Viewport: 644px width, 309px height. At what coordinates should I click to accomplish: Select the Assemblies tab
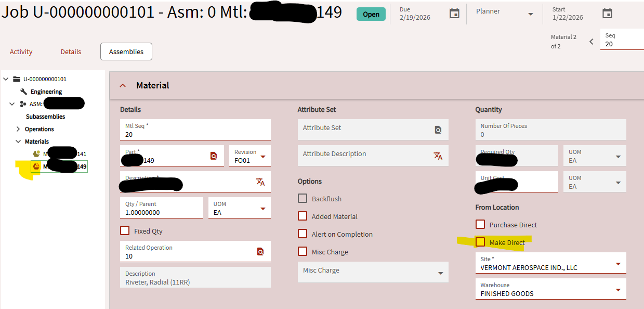(x=126, y=51)
